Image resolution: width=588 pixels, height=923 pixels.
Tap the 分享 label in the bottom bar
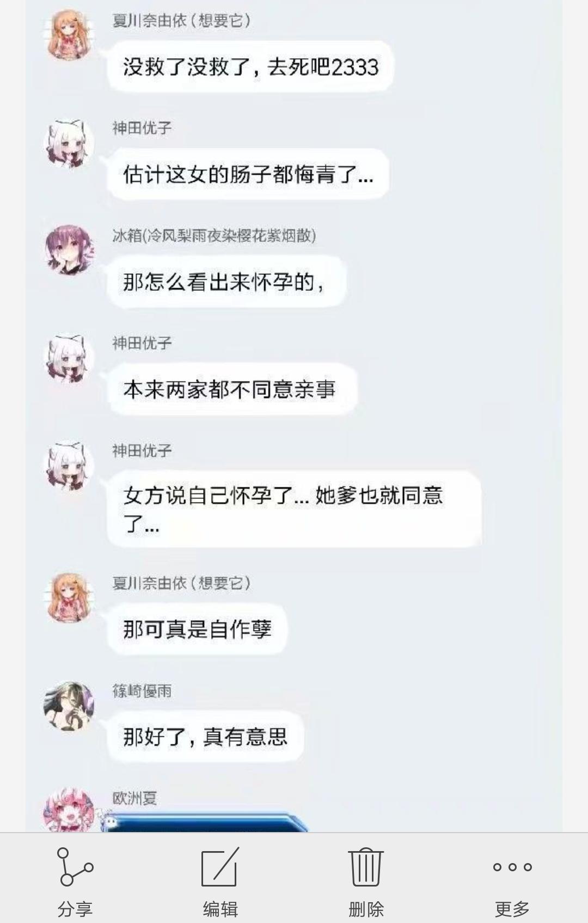tap(75, 908)
